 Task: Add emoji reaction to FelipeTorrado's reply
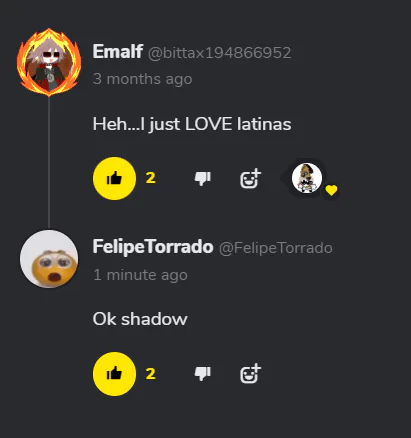coord(250,374)
